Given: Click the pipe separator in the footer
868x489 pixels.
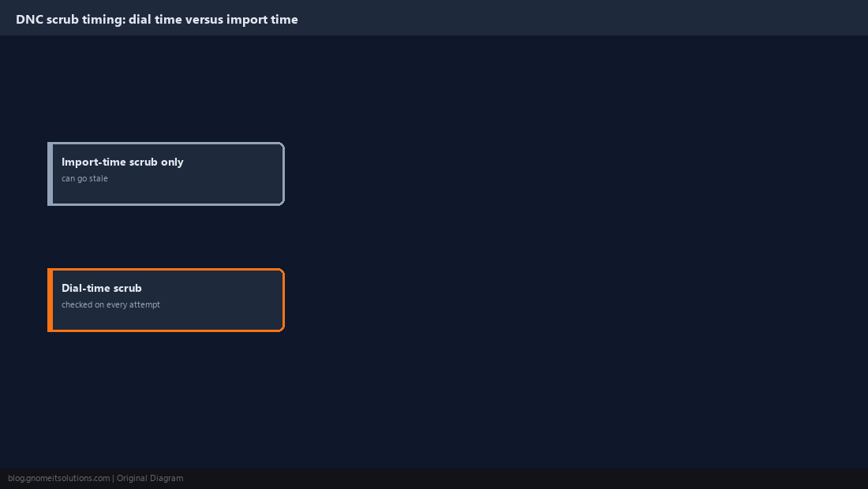Looking at the screenshot, I should [x=114, y=479].
